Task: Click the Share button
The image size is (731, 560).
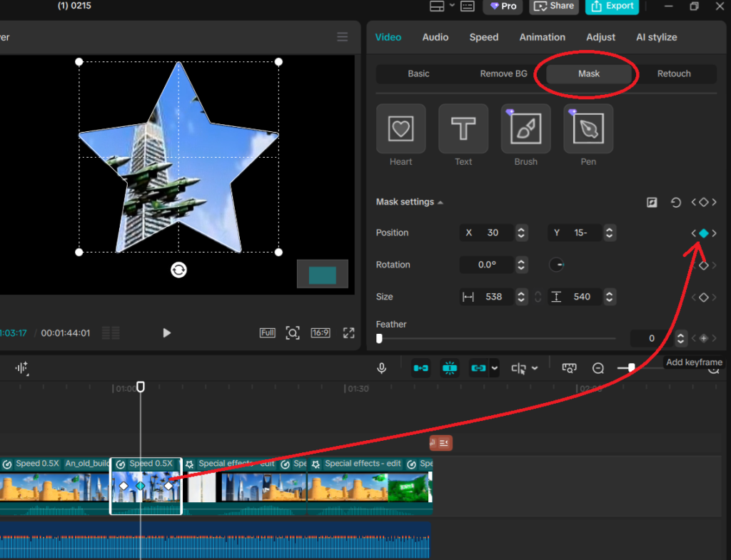Action: [x=553, y=6]
